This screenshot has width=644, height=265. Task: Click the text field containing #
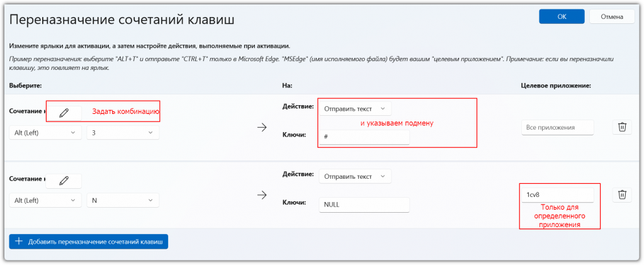click(364, 137)
